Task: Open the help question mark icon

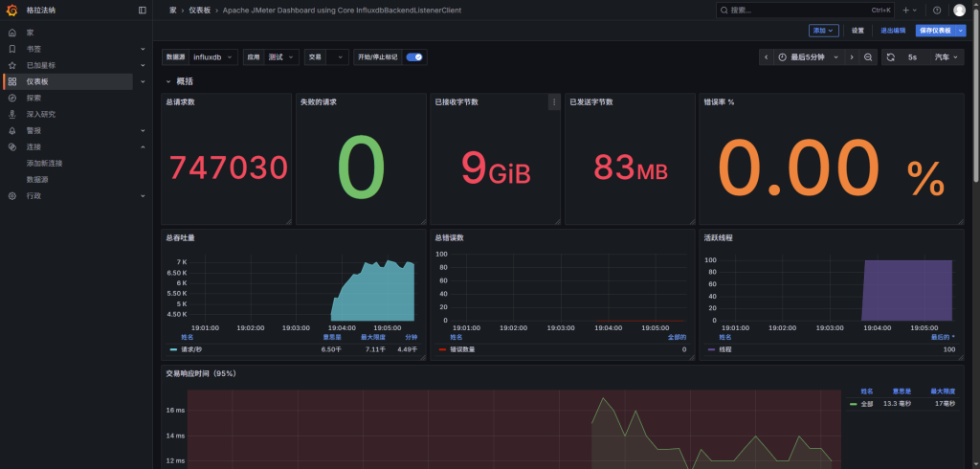Action: click(937, 10)
